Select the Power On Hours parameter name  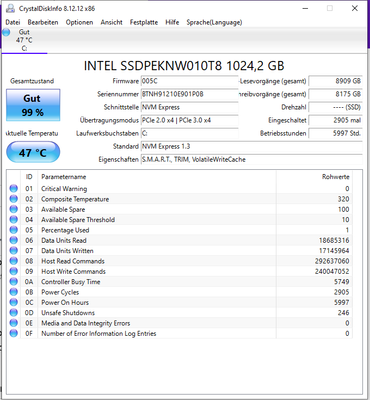65,302
